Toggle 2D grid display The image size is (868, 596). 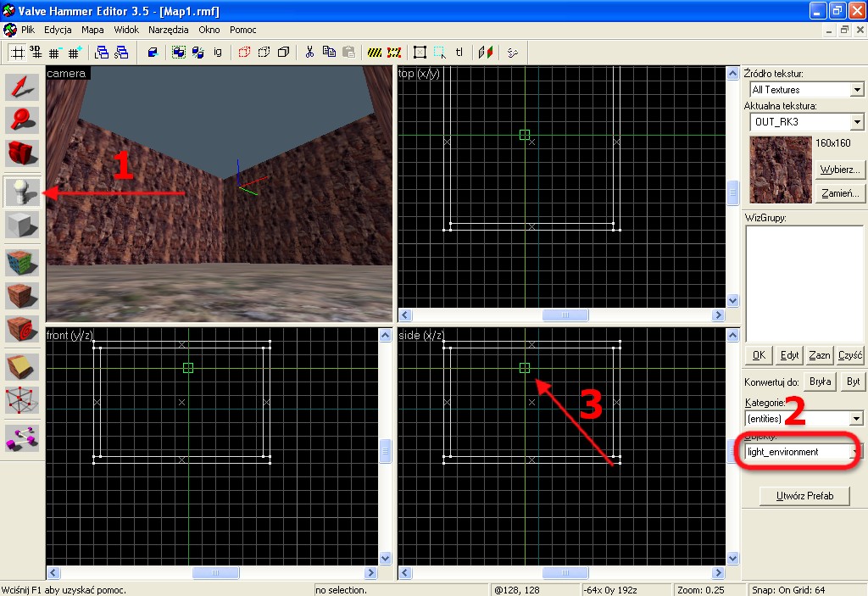[x=18, y=53]
